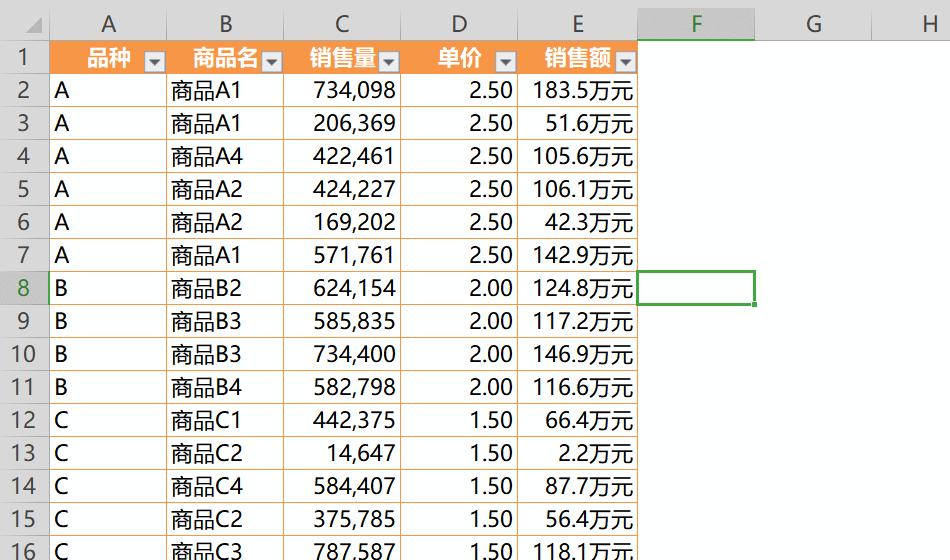Select cell with value 571,761
This screenshot has height=560, width=950.
(x=342, y=255)
